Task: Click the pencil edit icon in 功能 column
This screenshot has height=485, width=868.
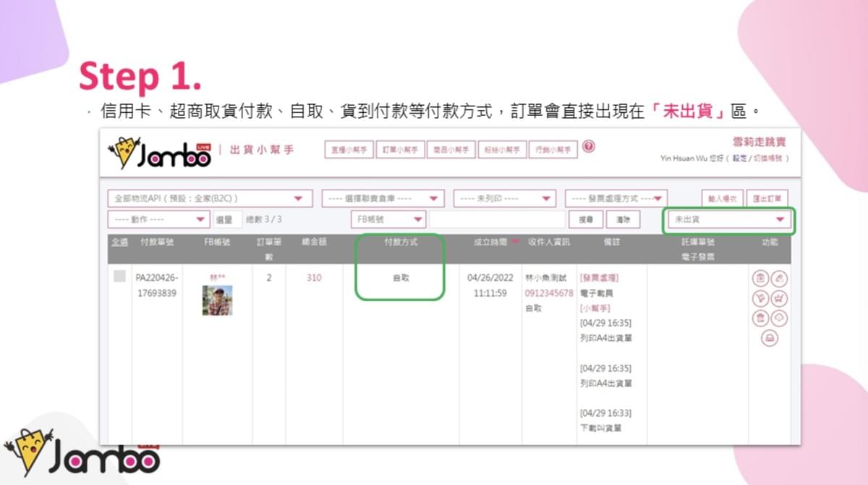Action: pyautogui.click(x=780, y=278)
